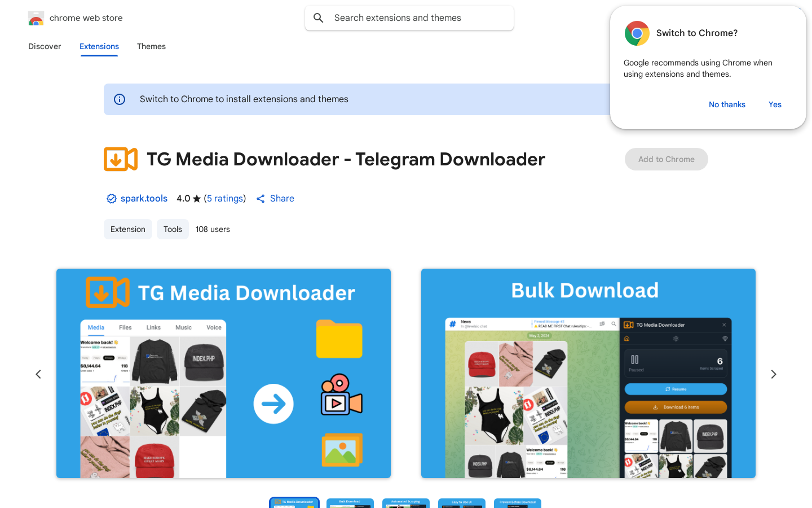Select the Preview Before Download carousel thumbnail

point(518,503)
